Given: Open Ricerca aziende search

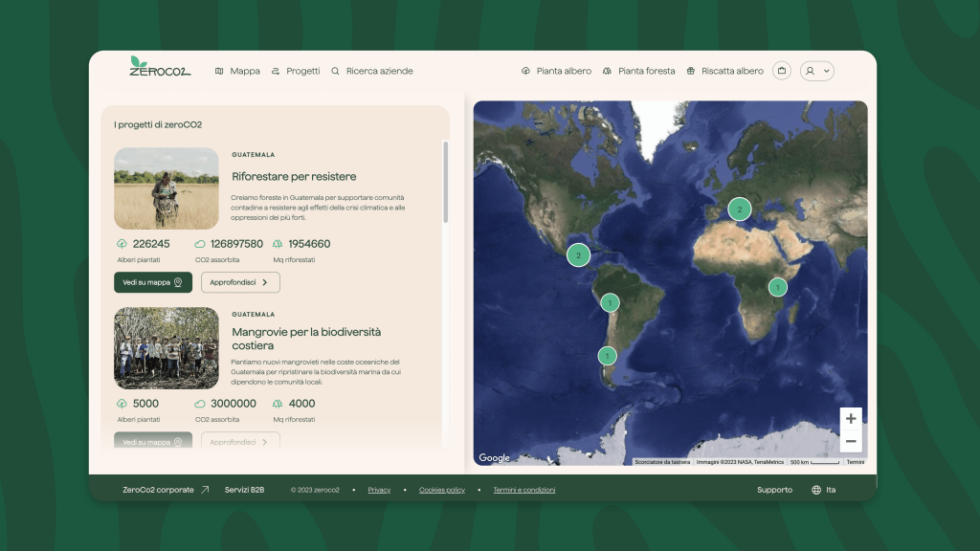Looking at the screenshot, I should tap(372, 71).
